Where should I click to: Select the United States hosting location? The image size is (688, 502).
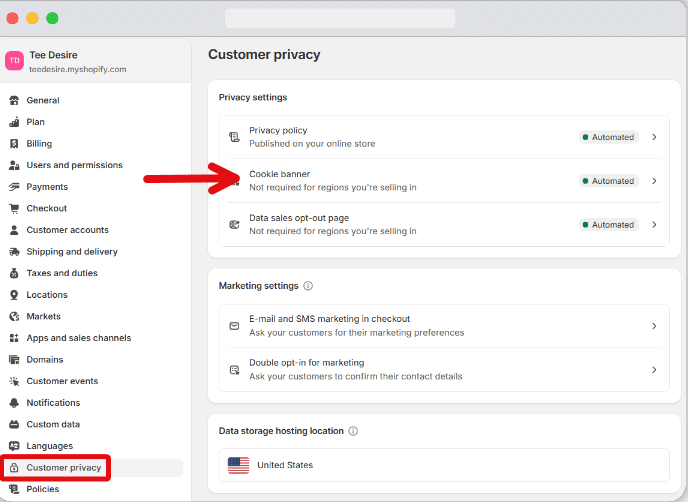coord(444,465)
